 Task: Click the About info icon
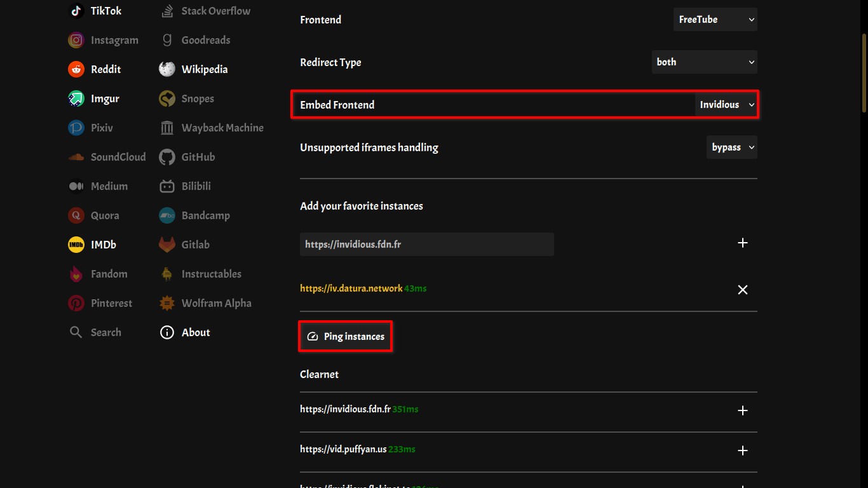coord(167,332)
